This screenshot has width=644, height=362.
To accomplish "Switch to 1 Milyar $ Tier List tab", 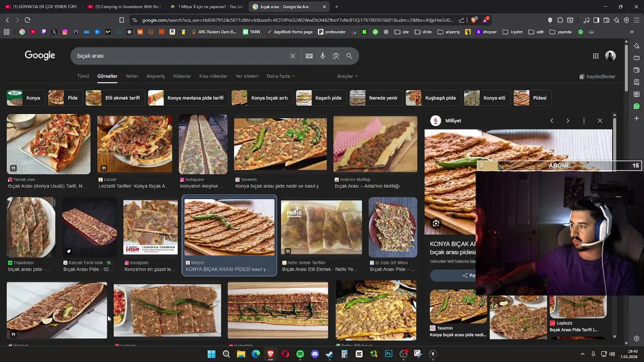I will (206, 7).
